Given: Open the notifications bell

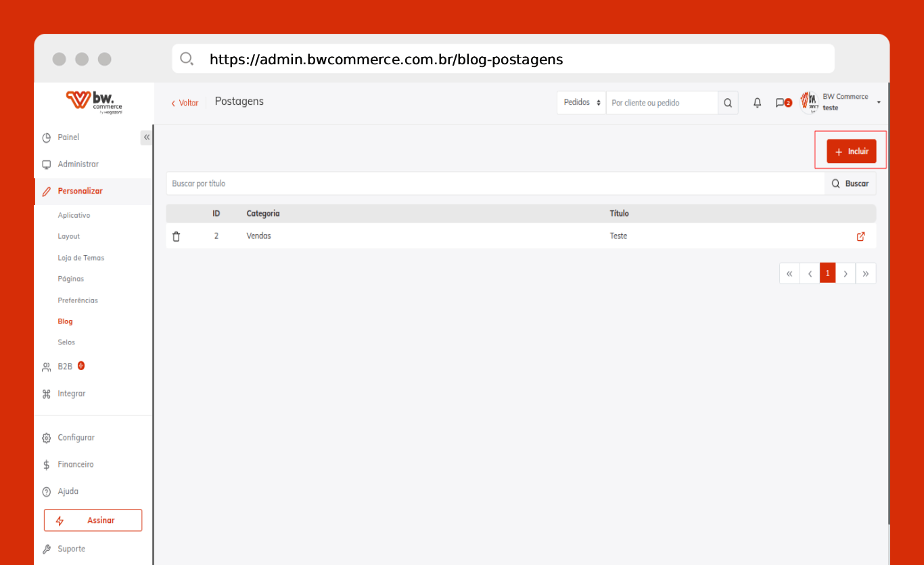Looking at the screenshot, I should coord(758,103).
